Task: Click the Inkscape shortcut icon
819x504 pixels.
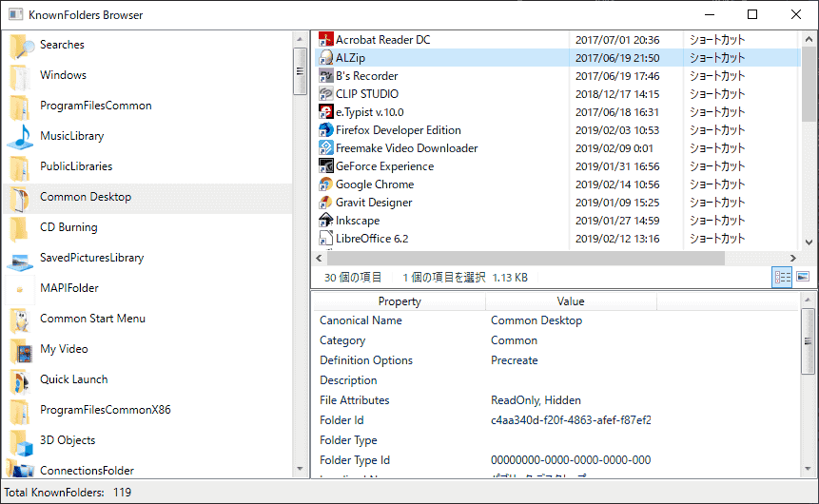Action: [326, 221]
